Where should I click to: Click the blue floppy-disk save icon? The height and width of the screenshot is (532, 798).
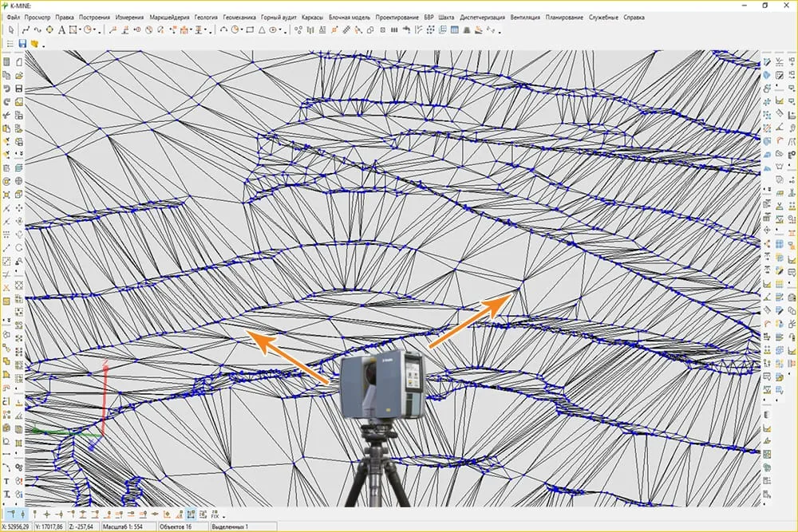click(x=22, y=44)
